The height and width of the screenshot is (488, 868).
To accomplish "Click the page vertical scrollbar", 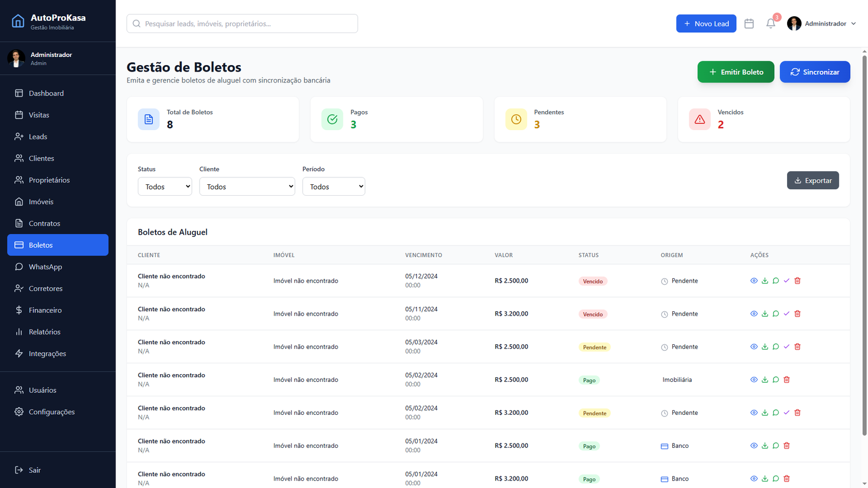I will [864, 244].
